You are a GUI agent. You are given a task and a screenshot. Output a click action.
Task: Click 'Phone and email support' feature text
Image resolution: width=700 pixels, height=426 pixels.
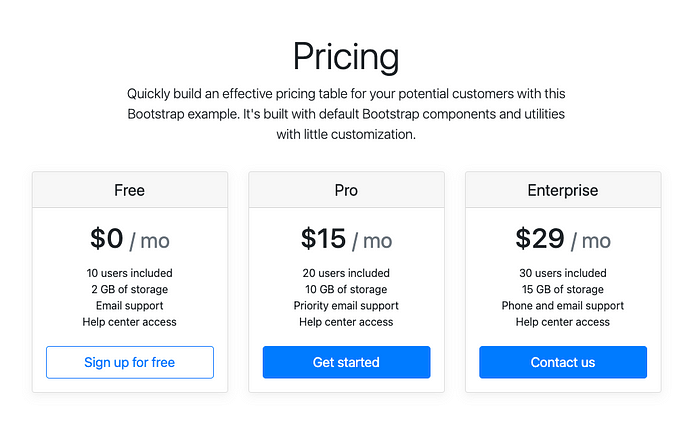[563, 306]
